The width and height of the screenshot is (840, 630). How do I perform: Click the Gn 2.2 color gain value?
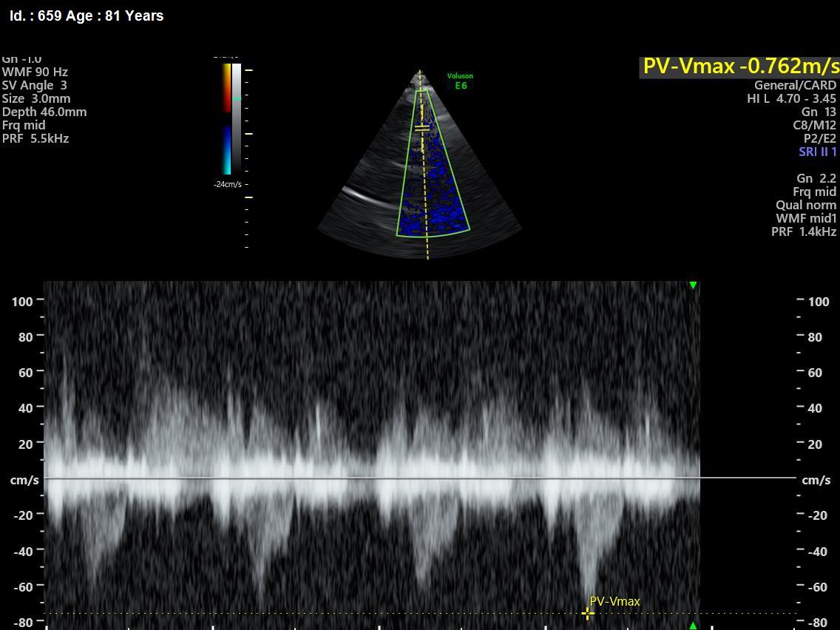816,178
